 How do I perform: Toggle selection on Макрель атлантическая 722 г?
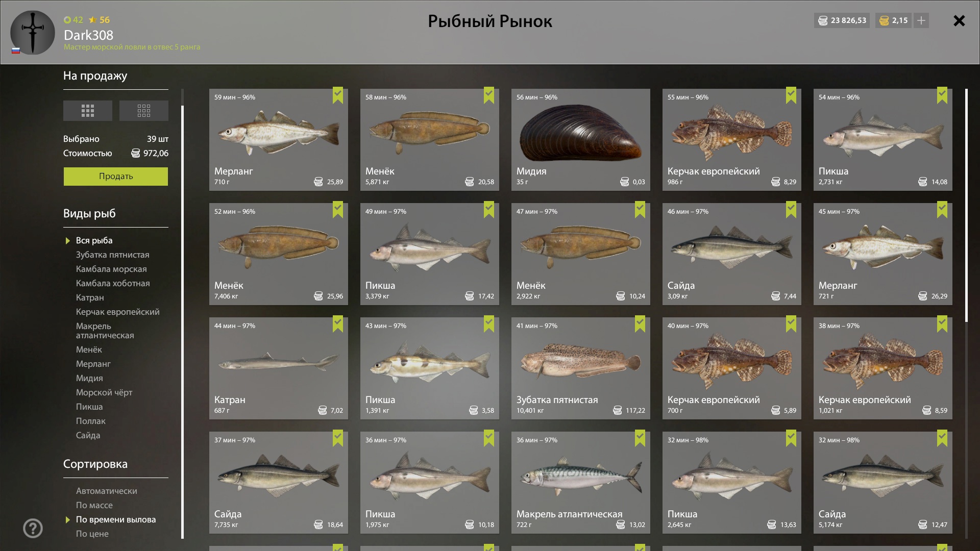[640, 438]
